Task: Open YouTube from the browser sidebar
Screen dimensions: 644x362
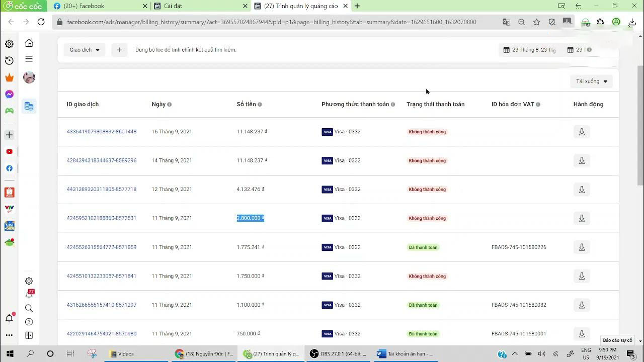Action: (x=9, y=151)
